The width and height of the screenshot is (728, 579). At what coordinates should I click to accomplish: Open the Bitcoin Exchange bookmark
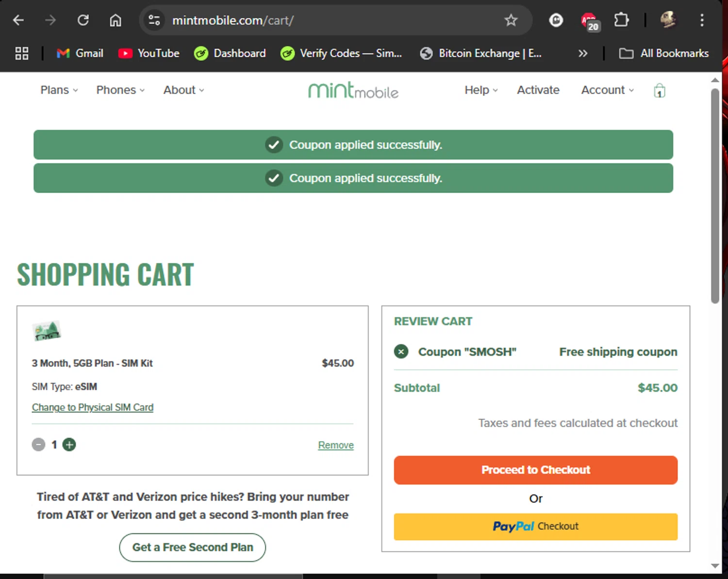[x=481, y=53]
